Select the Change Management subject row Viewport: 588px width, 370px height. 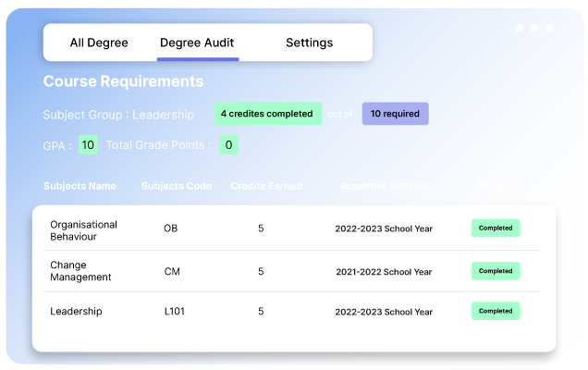click(x=80, y=272)
